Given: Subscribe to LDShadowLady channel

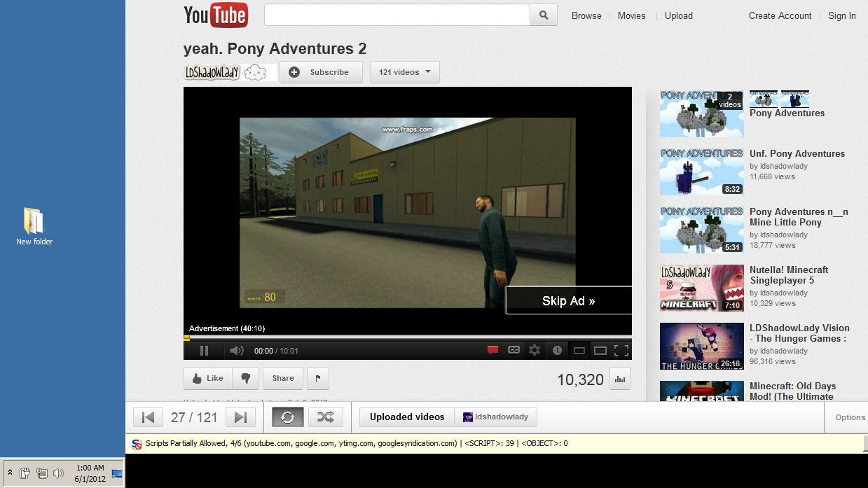Looking at the screenshot, I should (x=321, y=72).
